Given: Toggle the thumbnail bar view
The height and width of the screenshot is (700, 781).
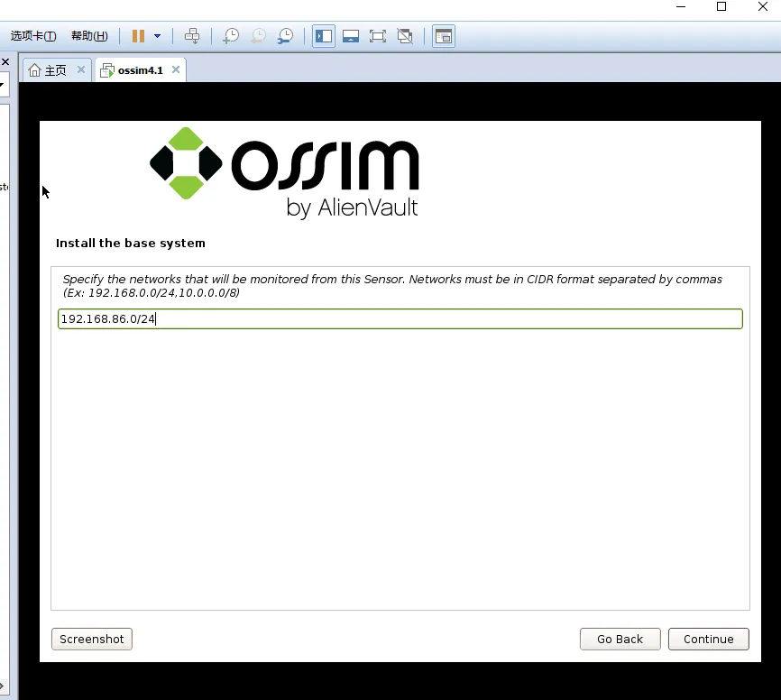Looking at the screenshot, I should [351, 36].
